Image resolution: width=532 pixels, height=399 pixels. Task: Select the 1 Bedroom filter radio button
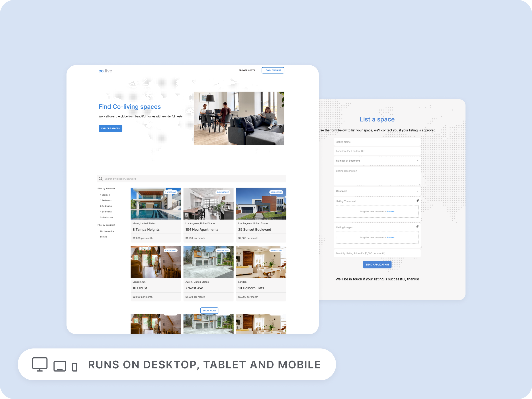[x=105, y=194]
